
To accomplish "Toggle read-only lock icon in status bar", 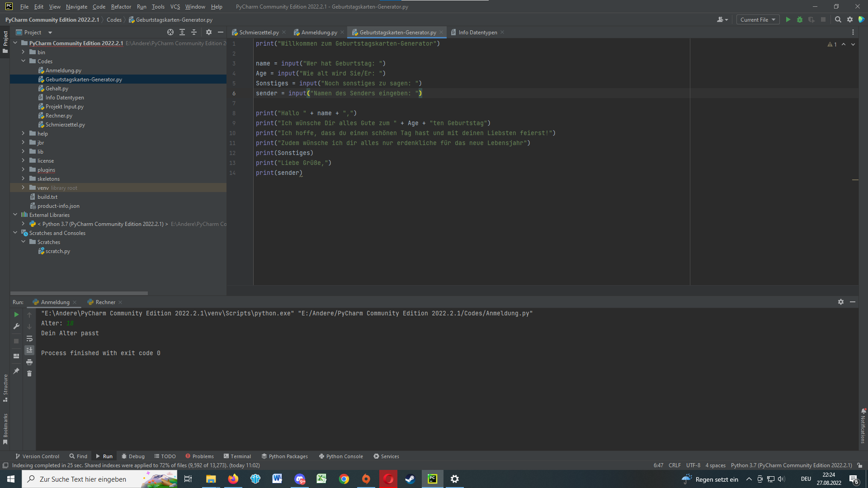I will click(859, 465).
